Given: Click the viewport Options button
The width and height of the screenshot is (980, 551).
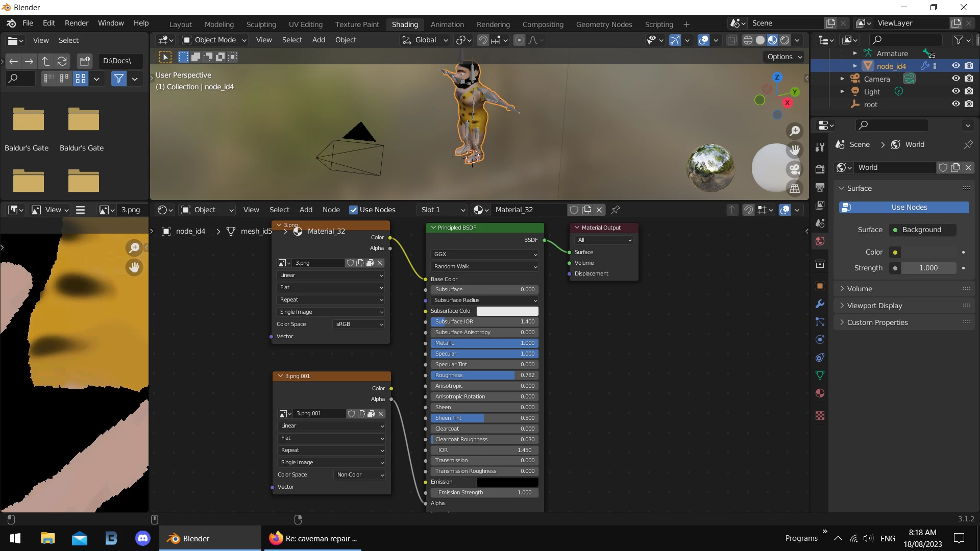Looking at the screenshot, I should pyautogui.click(x=784, y=57).
